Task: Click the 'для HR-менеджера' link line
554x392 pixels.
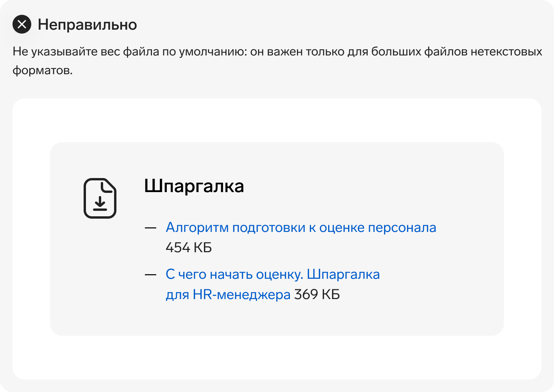Action: click(228, 294)
